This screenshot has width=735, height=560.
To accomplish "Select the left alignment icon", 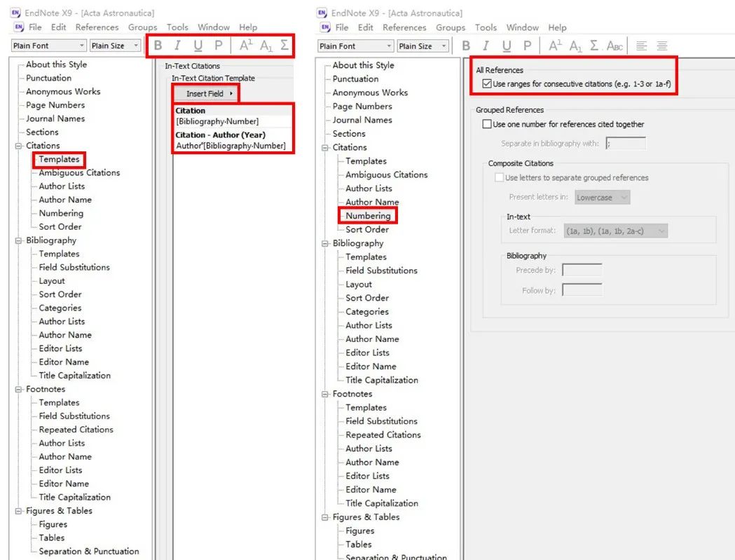I will point(642,46).
